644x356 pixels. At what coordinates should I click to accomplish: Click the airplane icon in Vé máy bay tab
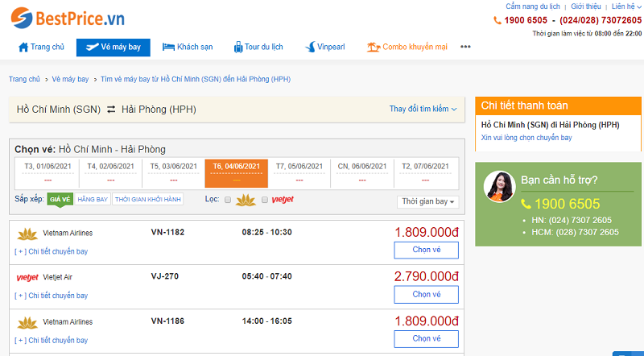(x=92, y=48)
